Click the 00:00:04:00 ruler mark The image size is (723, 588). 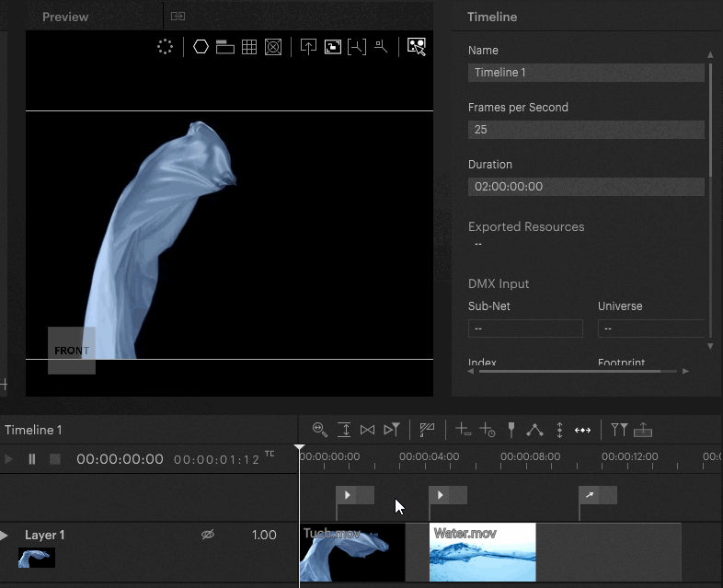click(x=429, y=456)
